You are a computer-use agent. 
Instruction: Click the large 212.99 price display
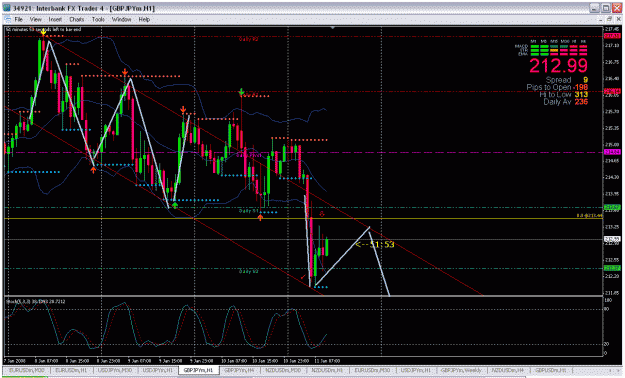point(558,66)
